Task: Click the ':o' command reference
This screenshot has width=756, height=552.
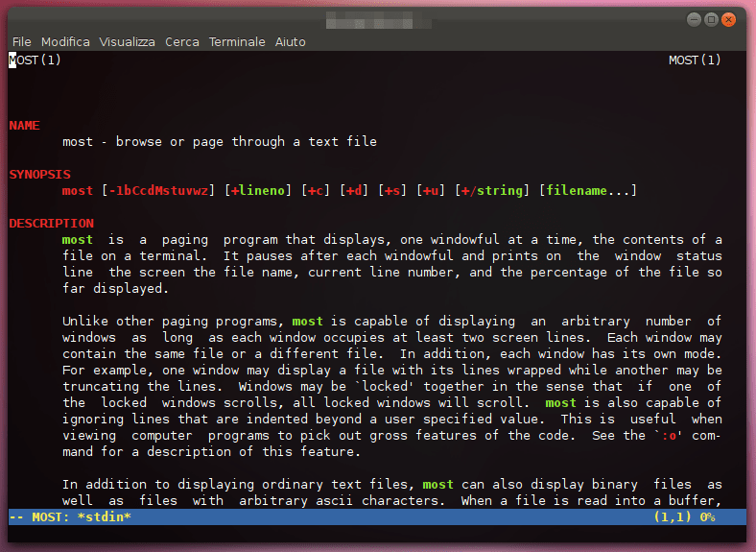Action: [670, 436]
